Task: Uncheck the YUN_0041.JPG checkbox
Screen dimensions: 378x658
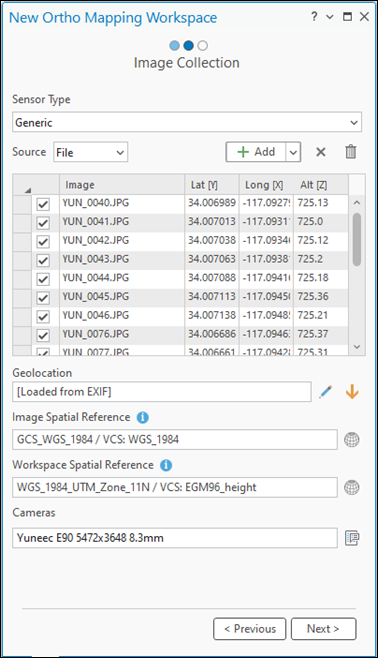Action: (43, 223)
